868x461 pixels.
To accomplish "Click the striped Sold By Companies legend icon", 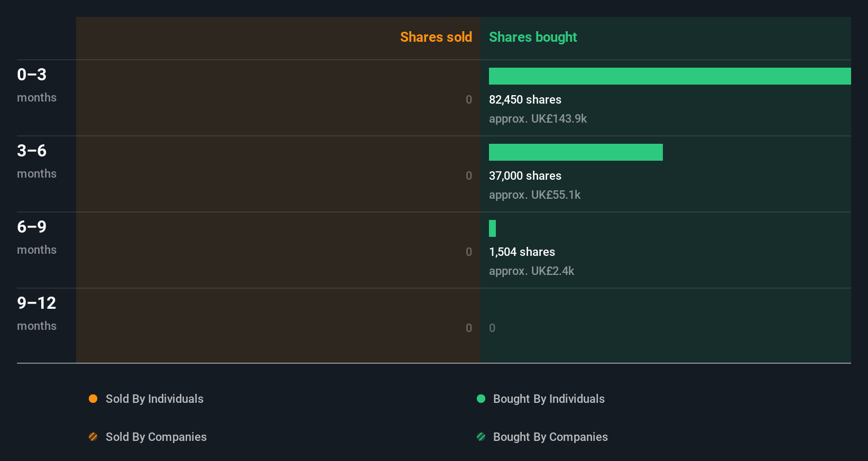I will tap(93, 437).
